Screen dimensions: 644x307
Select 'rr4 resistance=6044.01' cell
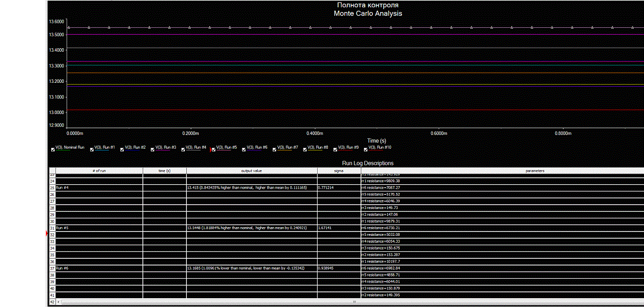click(x=503, y=282)
